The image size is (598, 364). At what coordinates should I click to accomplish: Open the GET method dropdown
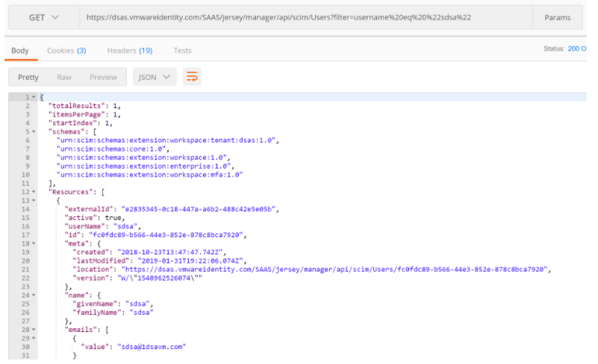(43, 17)
